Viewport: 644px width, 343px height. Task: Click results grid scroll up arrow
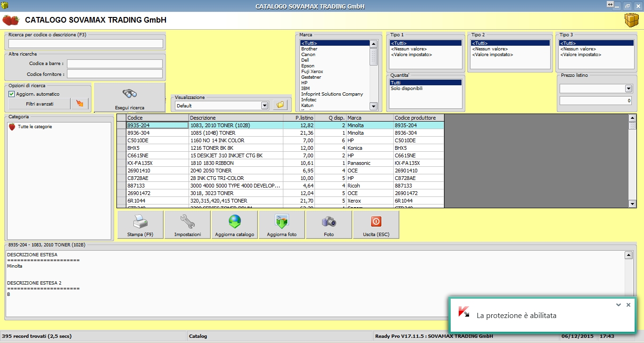click(633, 118)
